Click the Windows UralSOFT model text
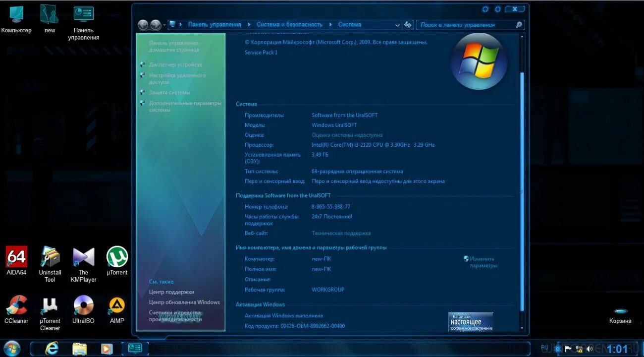This screenshot has height=357, width=644. 334,125
